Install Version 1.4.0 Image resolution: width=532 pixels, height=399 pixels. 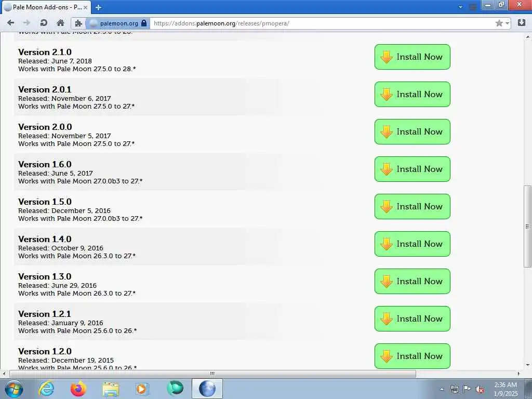(x=412, y=244)
